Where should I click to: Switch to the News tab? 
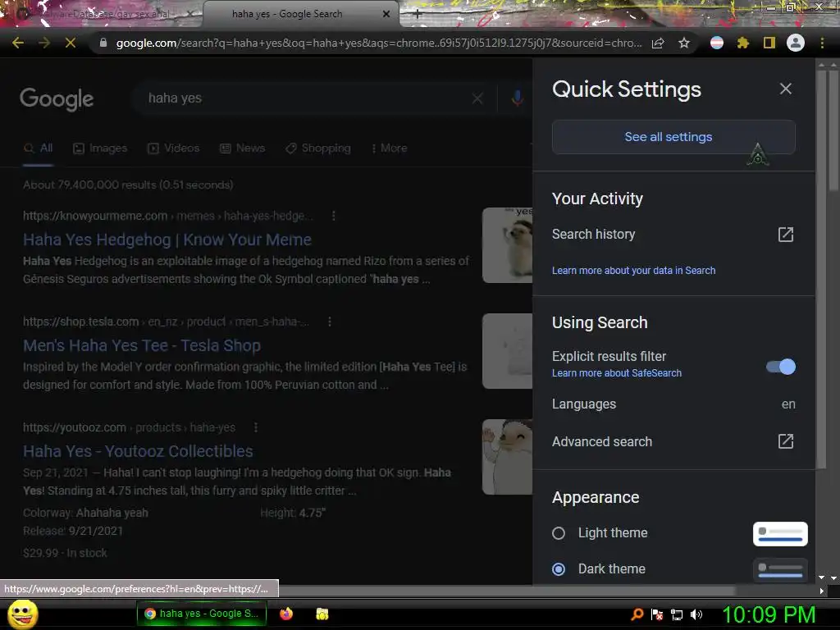[x=243, y=148]
